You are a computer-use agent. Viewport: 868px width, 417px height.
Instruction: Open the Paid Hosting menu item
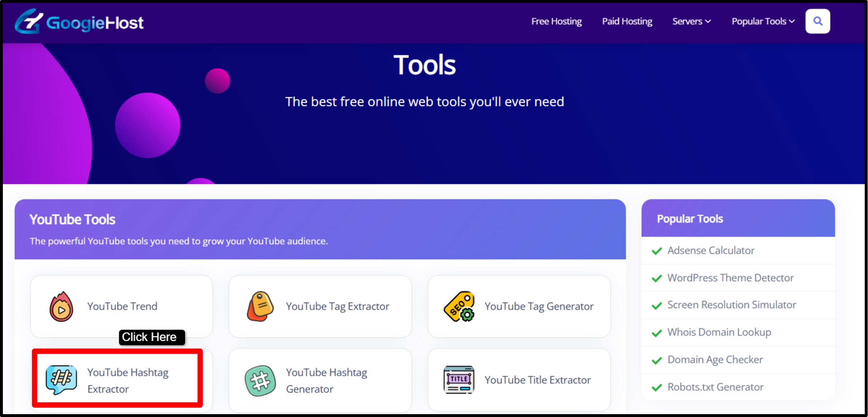pyautogui.click(x=627, y=21)
